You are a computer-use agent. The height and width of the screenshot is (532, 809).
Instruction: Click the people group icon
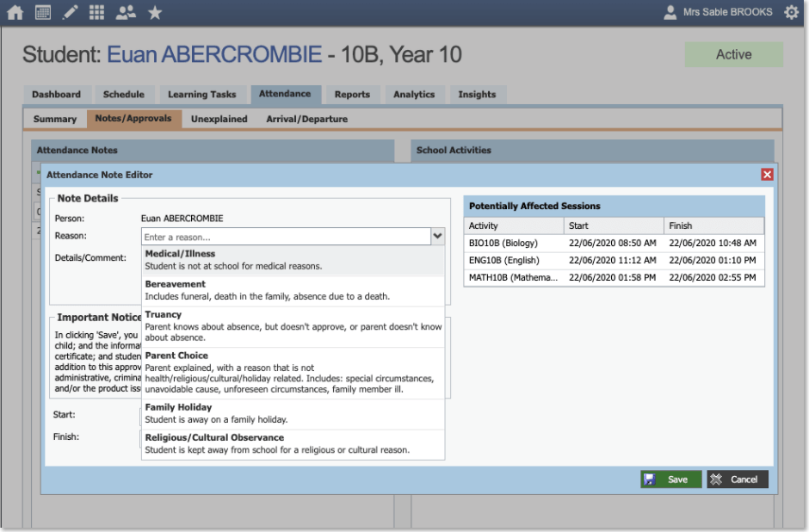coord(126,12)
